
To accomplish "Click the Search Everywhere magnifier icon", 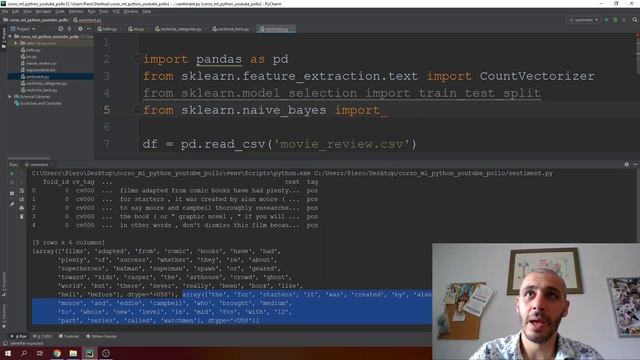I will pyautogui.click(x=635, y=20).
